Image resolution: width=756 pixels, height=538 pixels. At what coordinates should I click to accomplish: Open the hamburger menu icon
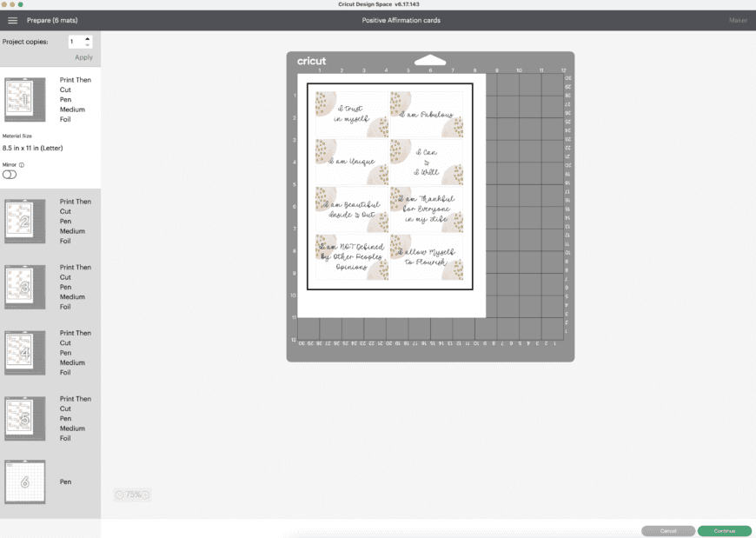point(12,20)
